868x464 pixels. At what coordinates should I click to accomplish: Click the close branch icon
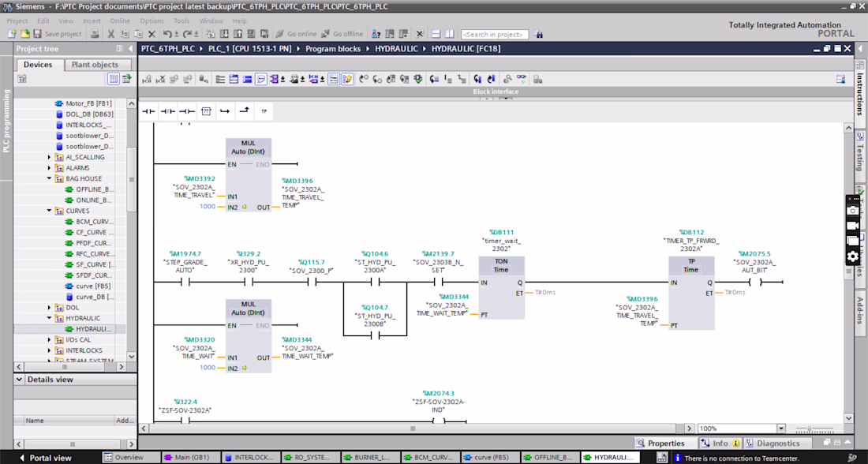click(244, 111)
